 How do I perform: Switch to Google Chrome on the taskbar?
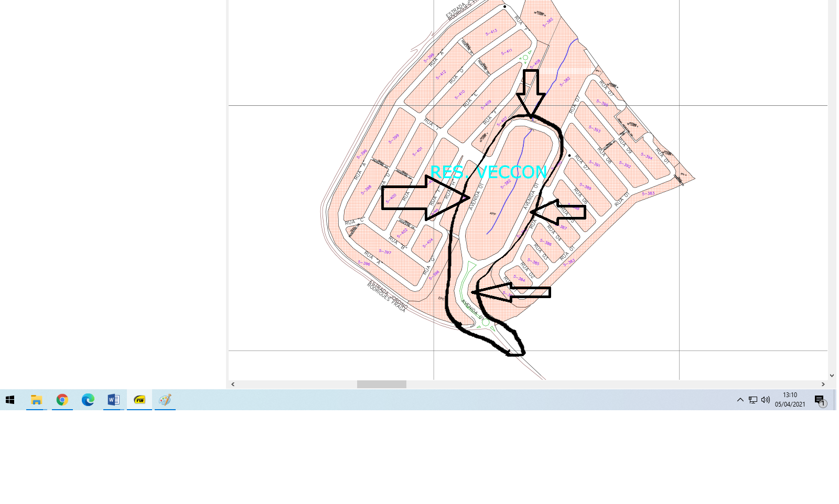coord(62,400)
